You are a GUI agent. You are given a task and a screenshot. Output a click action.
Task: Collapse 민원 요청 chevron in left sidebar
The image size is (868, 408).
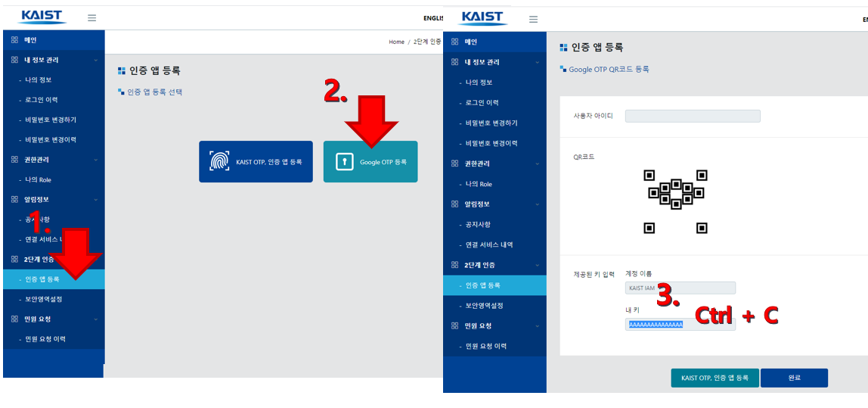(x=95, y=319)
